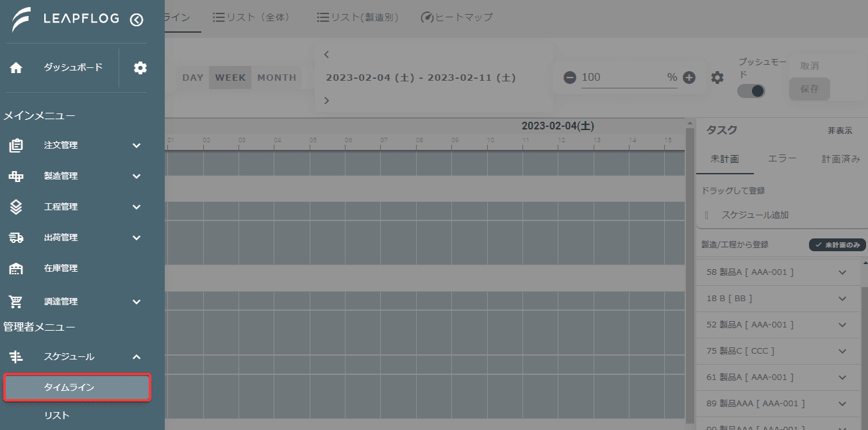Click the 製造管理 icon
Screen dimensions: 868x430
click(16, 176)
